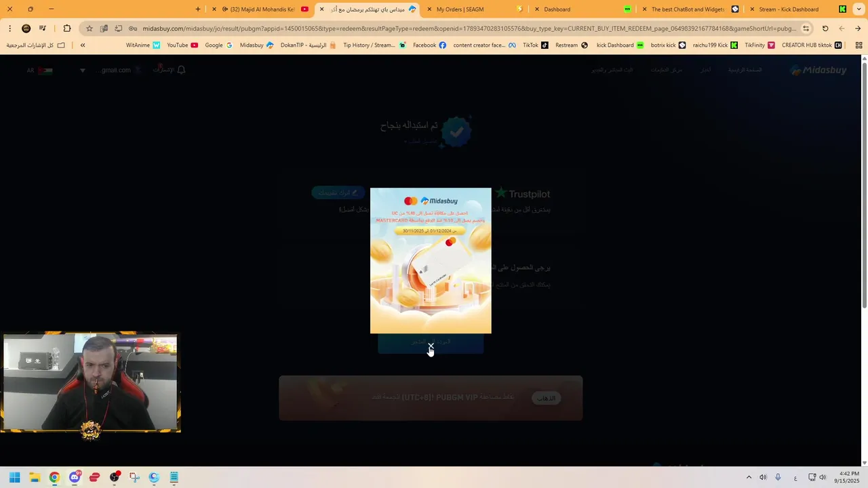This screenshot has width=868, height=488.
Task: Close the My Orders SEAGM tab
Action: pos(429,9)
